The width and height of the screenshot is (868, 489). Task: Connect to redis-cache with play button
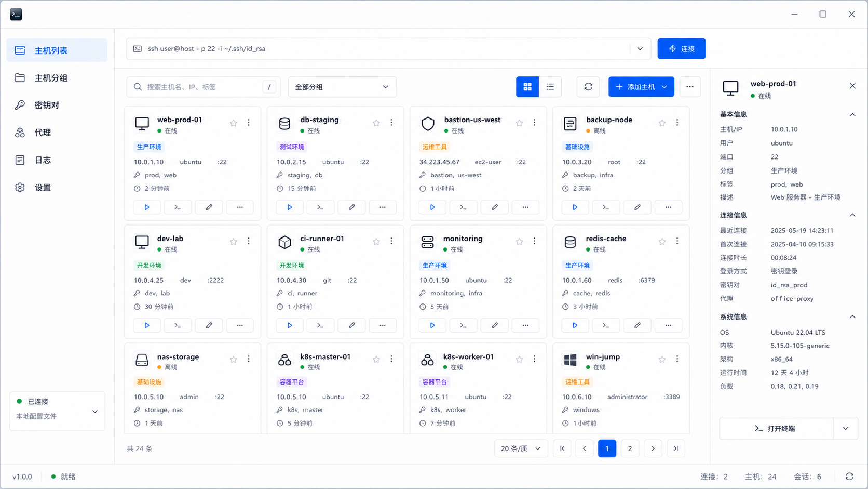(x=575, y=325)
